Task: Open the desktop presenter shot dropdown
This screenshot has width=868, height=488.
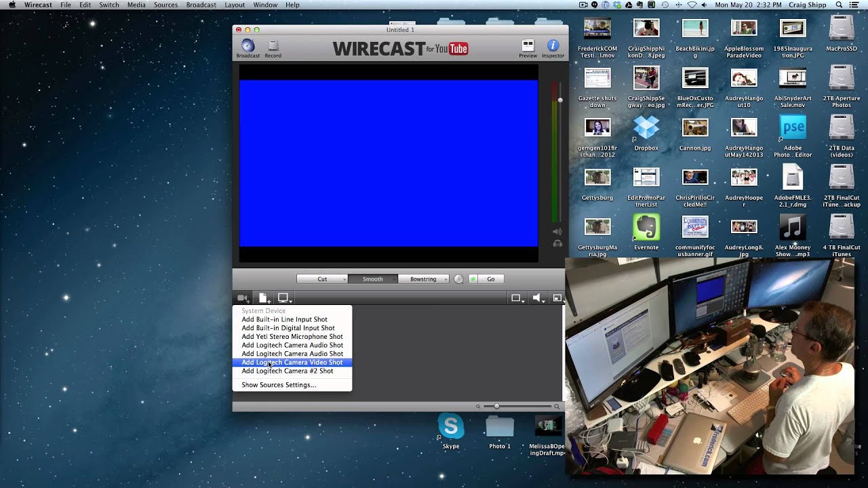Action: pyautogui.click(x=285, y=298)
